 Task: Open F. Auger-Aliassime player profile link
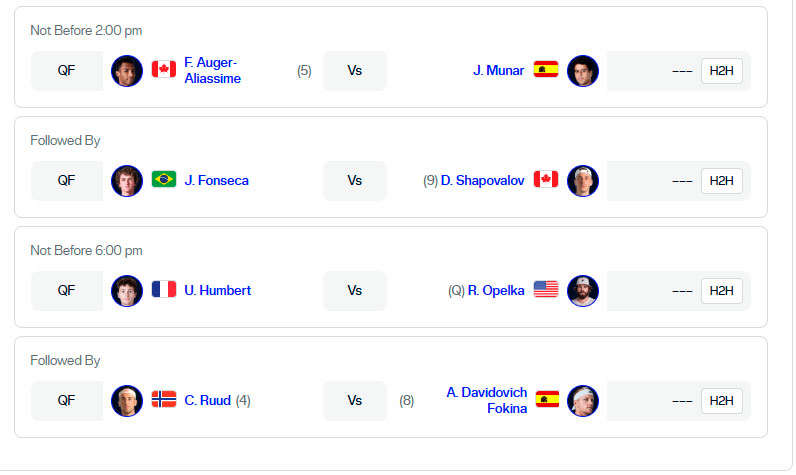(212, 71)
